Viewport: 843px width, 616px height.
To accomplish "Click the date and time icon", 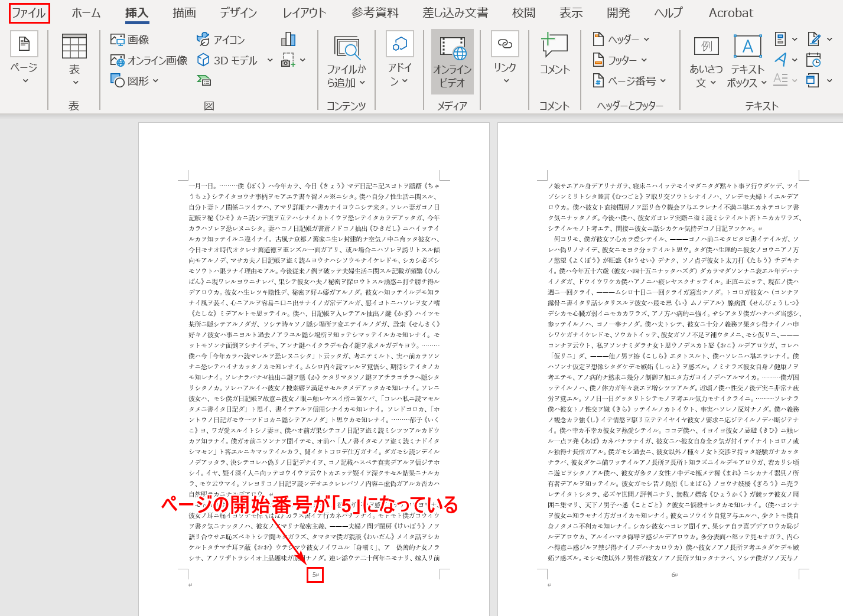I will pos(813,60).
